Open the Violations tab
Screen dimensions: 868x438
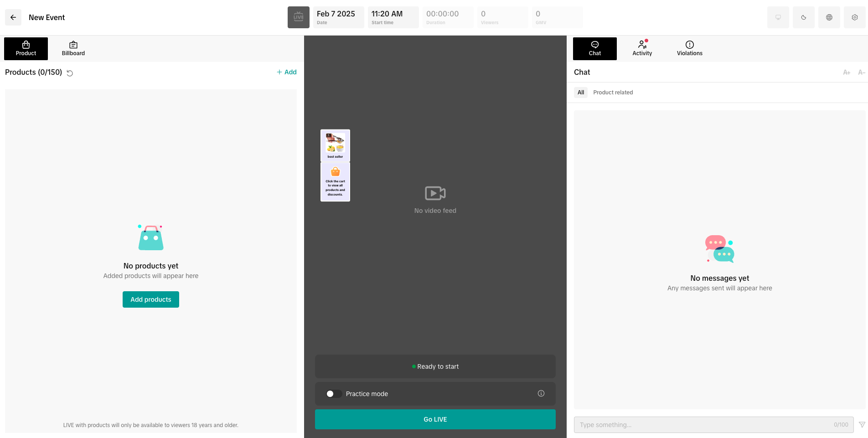[689, 49]
